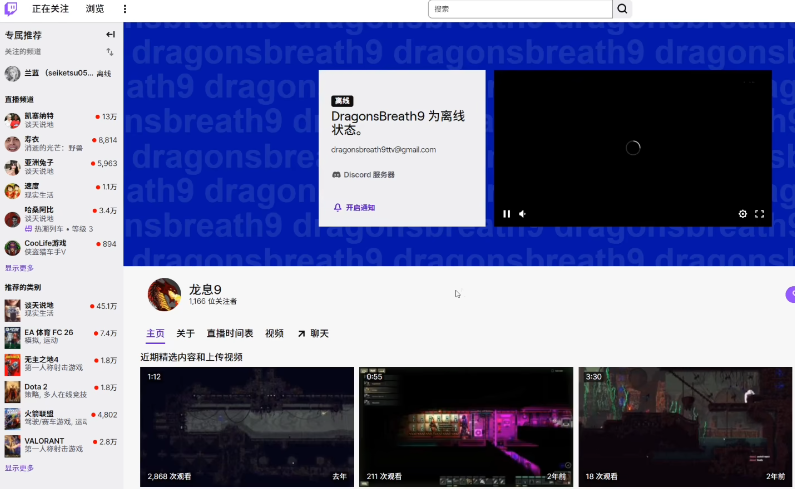Click the 1,166 位关注者 text

pos(212,301)
